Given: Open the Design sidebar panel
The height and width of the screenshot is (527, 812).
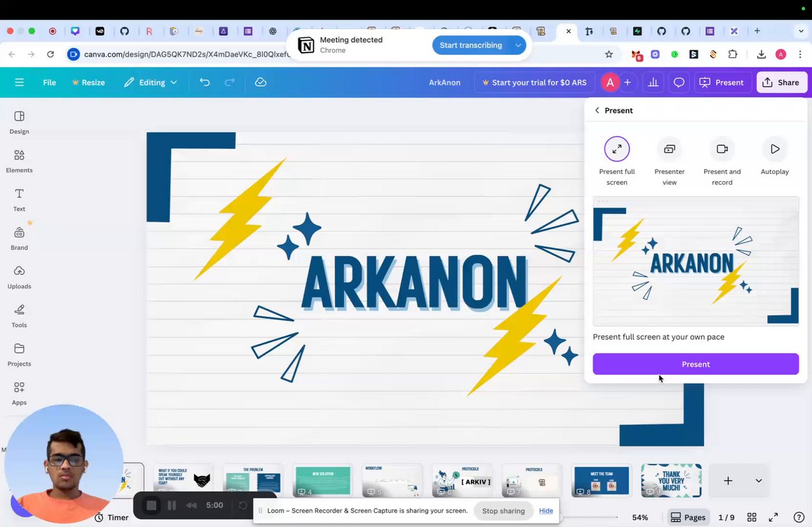Looking at the screenshot, I should click(19, 123).
